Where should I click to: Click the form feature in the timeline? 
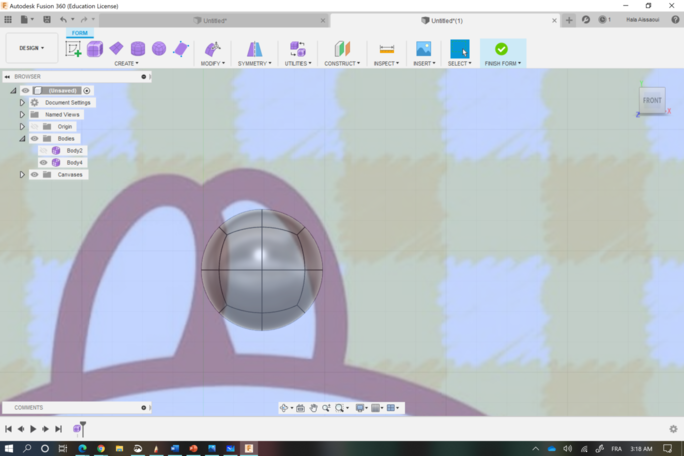tap(77, 429)
